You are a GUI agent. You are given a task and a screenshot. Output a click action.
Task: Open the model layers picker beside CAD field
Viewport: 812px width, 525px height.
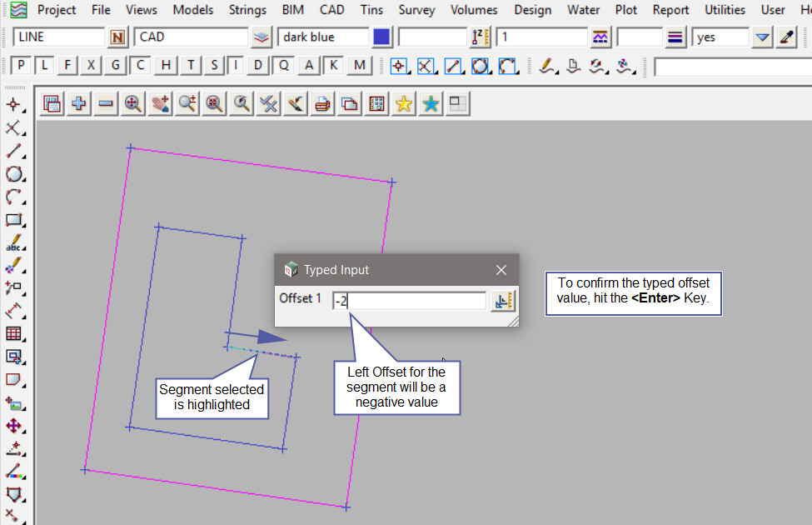pos(262,37)
